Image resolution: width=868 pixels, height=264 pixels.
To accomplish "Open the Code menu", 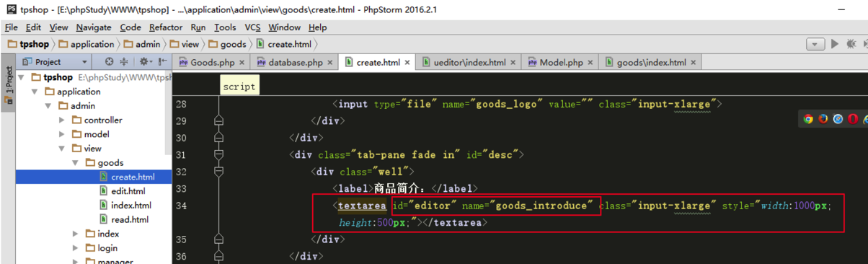I will (x=130, y=27).
